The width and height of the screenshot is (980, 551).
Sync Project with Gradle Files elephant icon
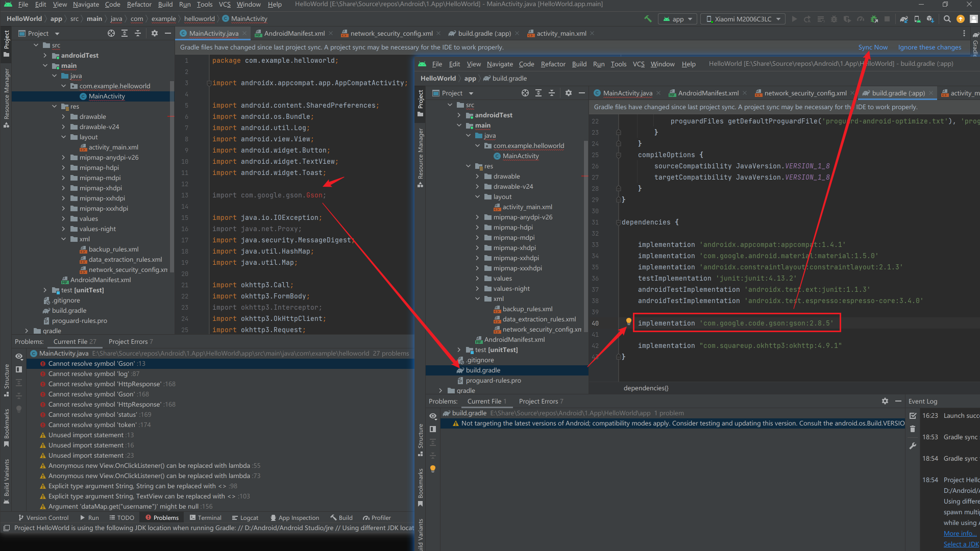click(904, 19)
